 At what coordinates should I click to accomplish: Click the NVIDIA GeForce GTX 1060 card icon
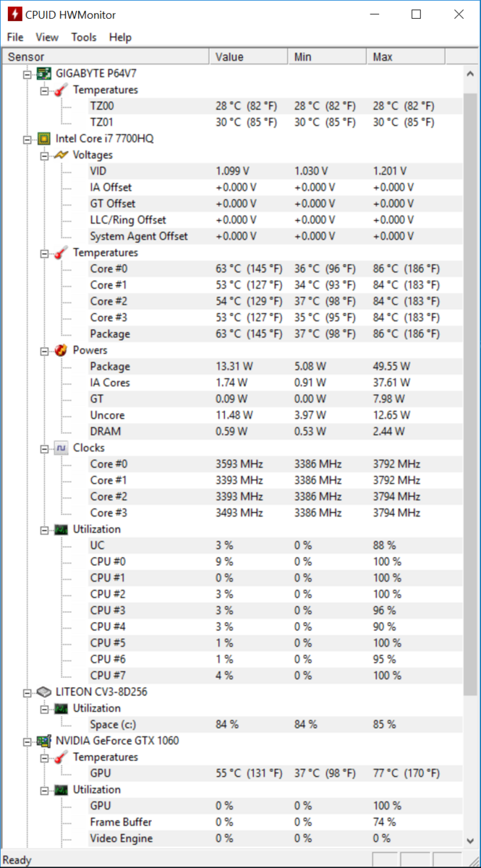[45, 741]
